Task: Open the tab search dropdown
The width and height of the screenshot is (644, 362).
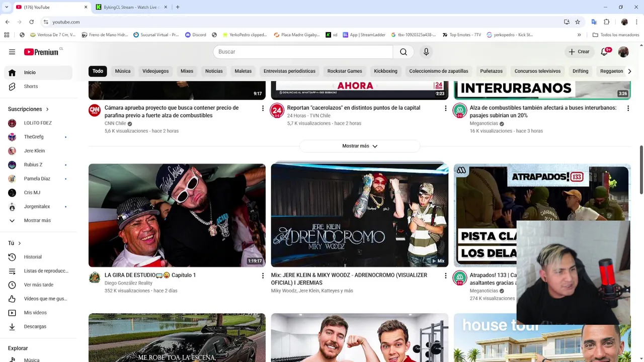Action: (7, 7)
